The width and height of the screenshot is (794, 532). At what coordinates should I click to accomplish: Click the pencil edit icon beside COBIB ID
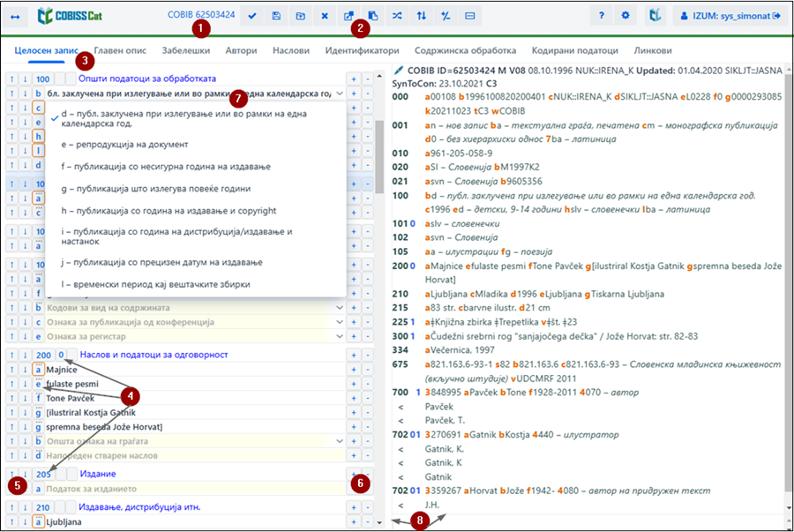tap(399, 71)
